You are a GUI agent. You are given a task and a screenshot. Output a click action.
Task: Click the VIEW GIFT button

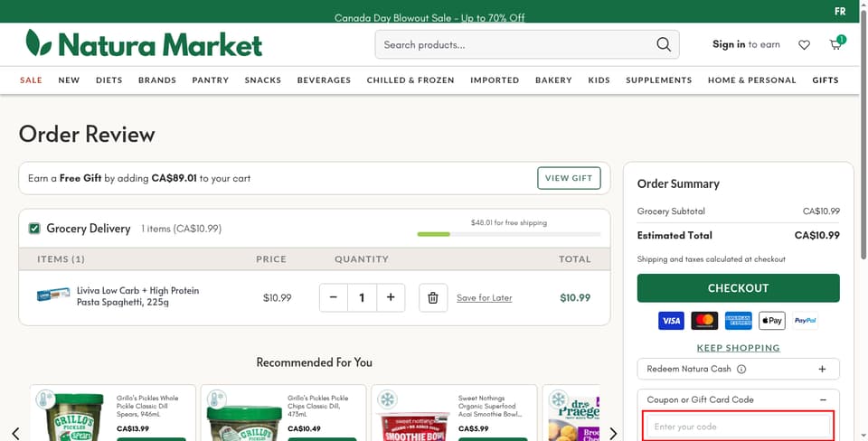coord(569,178)
